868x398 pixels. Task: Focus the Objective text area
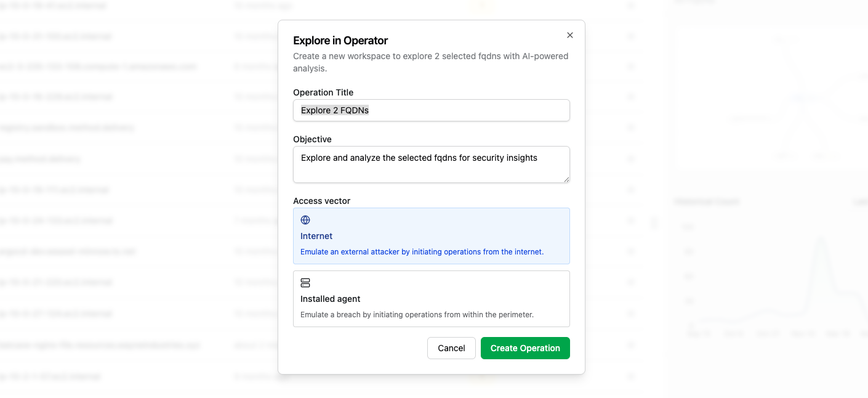(431, 164)
